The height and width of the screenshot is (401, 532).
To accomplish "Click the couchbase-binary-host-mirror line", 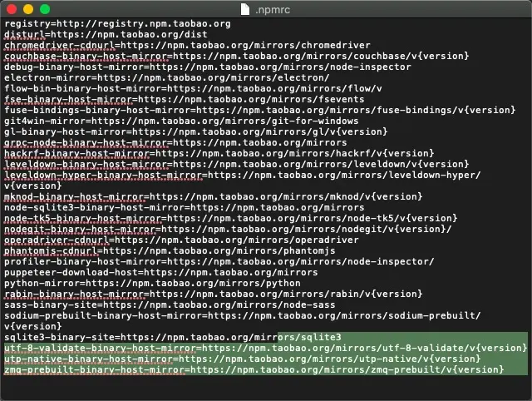I will coord(236,56).
